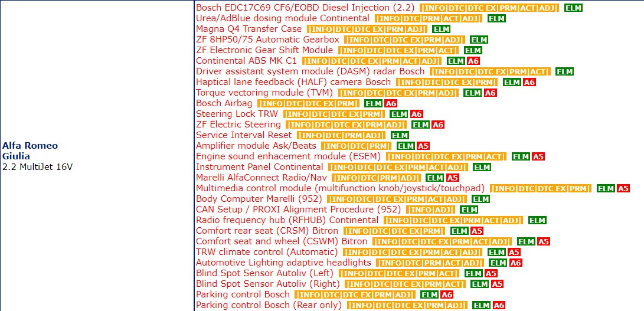This screenshot has width=644, height=311.
Task: Click ELM badge on Magna Q4 Transfer Case row
Action: click(442, 29)
